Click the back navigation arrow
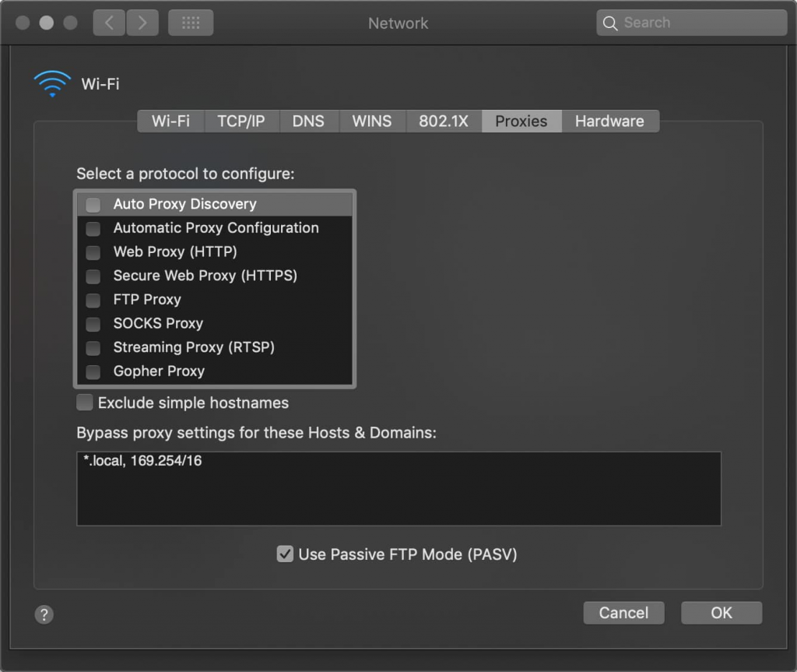 pyautogui.click(x=108, y=23)
